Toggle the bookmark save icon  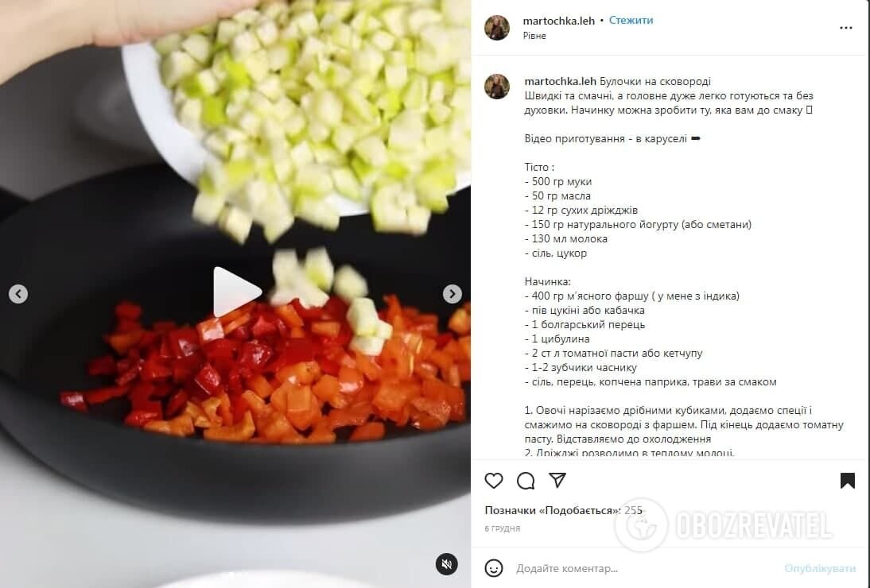pyautogui.click(x=847, y=481)
